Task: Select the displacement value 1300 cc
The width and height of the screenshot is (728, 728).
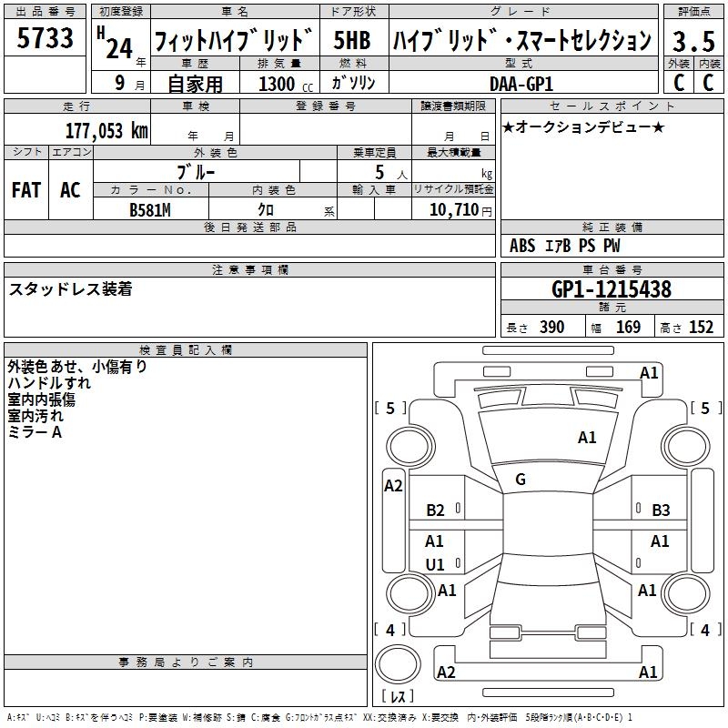Action: [286, 84]
